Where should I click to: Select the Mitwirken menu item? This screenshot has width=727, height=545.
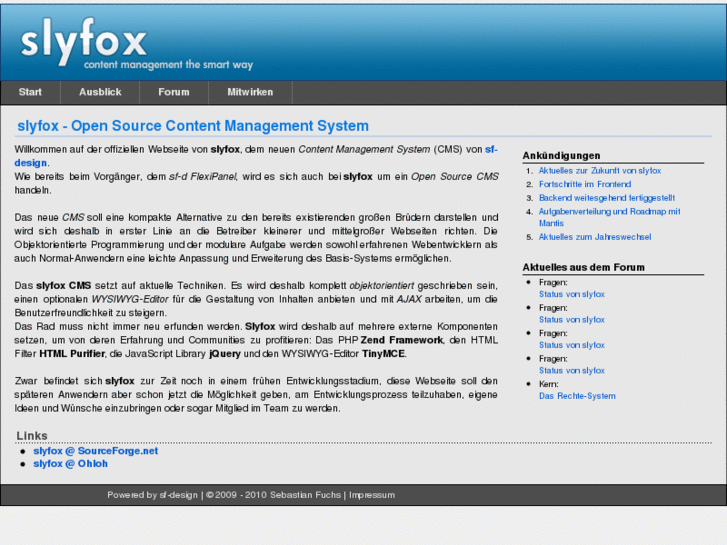250,92
